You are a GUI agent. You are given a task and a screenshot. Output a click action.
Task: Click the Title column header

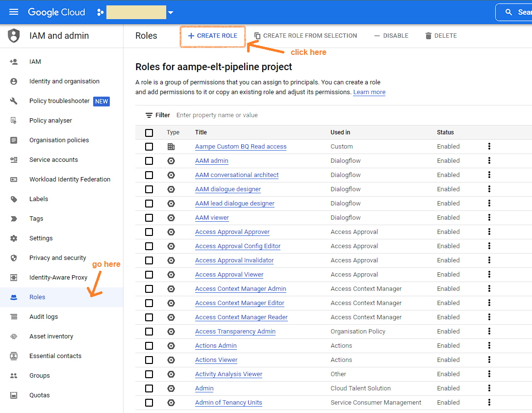[x=201, y=132]
